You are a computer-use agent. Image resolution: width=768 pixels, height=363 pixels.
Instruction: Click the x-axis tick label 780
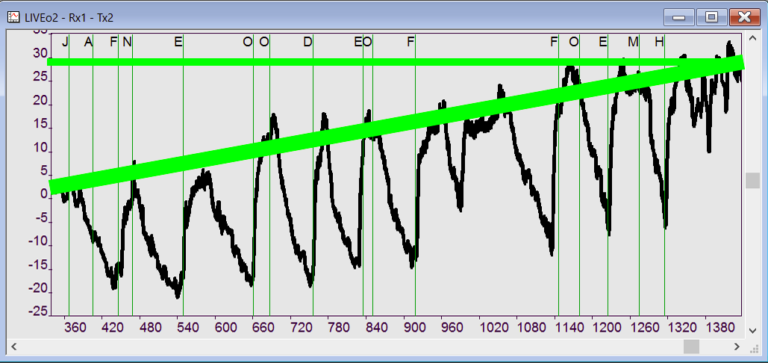[339, 327]
